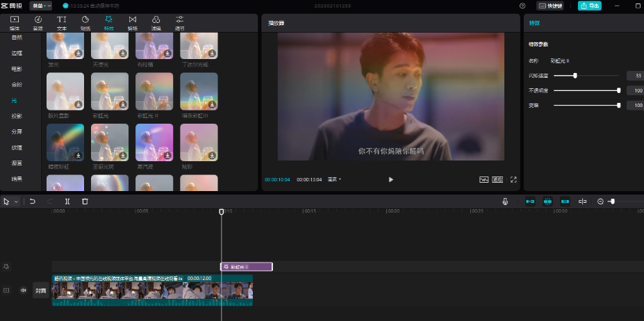
Task: Download the 天使光 effect
Action: pyautogui.click(x=123, y=53)
